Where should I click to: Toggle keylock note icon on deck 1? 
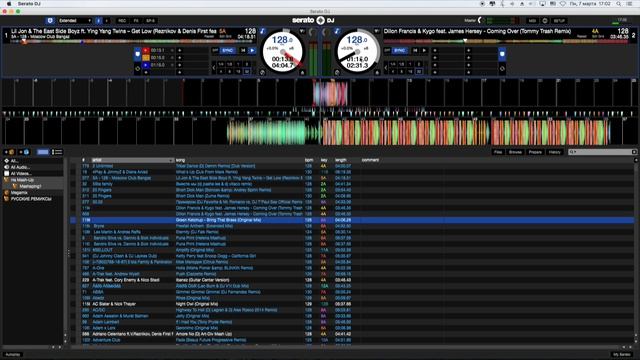coord(262,31)
